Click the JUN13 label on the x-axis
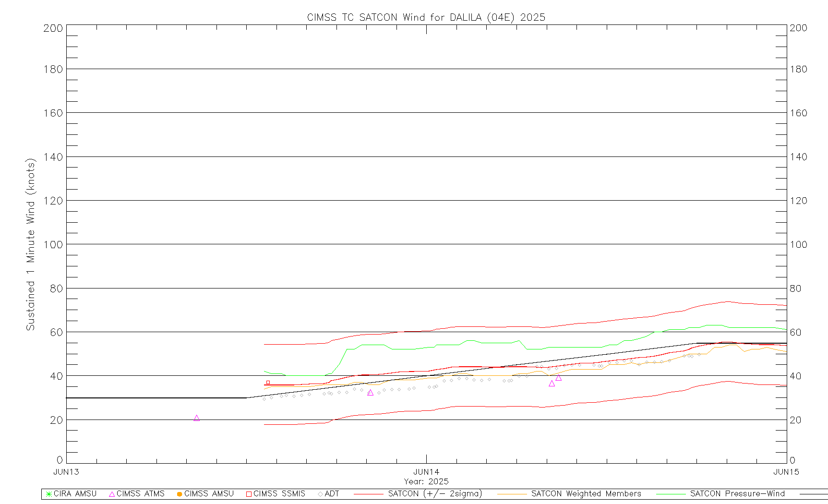 [66, 472]
